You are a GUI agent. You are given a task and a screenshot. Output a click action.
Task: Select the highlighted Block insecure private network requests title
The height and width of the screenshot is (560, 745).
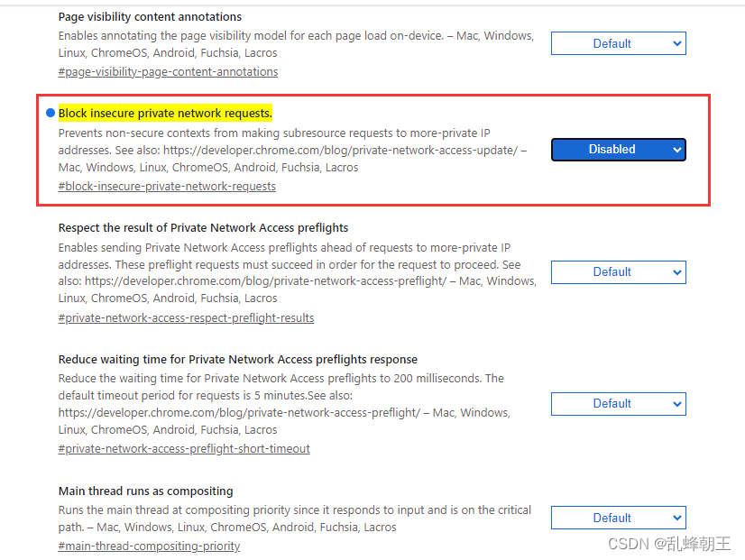click(164, 113)
